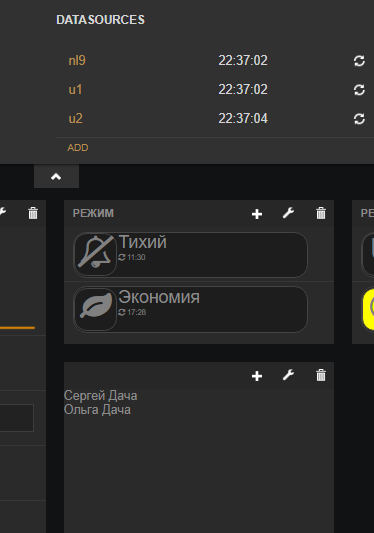Click the bell-crossed Тихий icon
Screen dimensions: 374x533
point(95,255)
